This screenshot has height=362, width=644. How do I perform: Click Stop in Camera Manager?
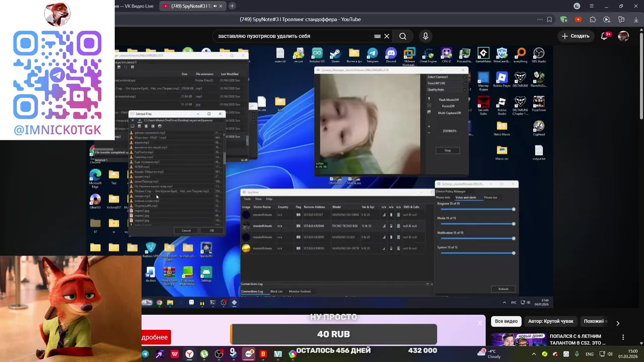447,150
